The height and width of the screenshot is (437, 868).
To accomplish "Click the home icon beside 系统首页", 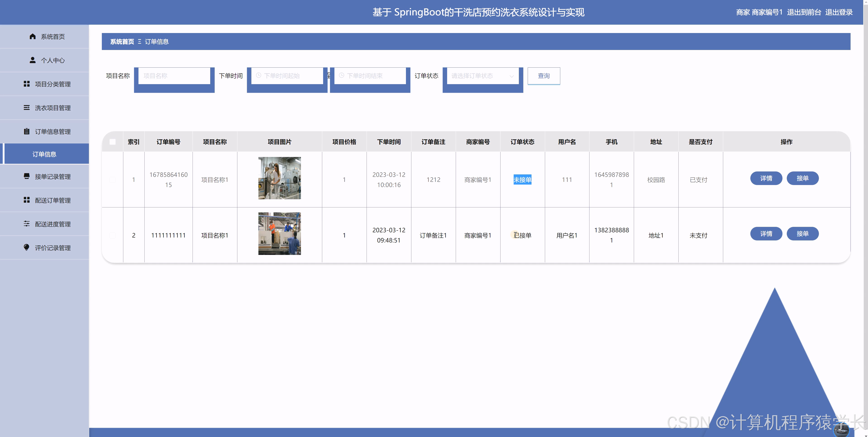I will (32, 36).
